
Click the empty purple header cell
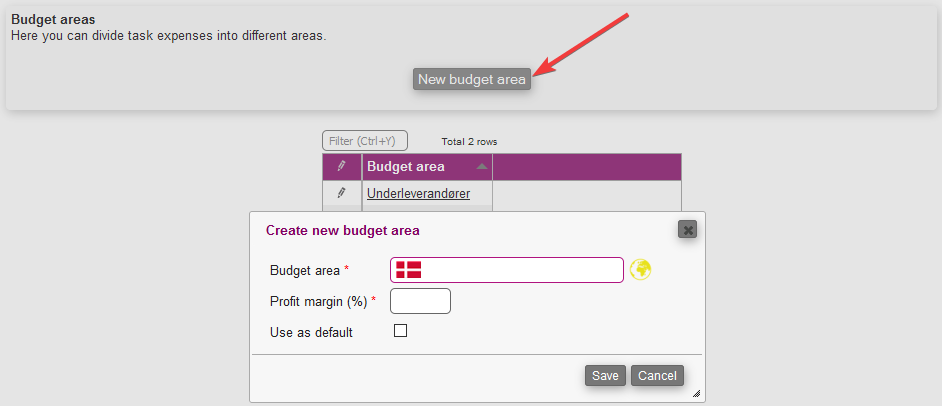click(x=587, y=167)
